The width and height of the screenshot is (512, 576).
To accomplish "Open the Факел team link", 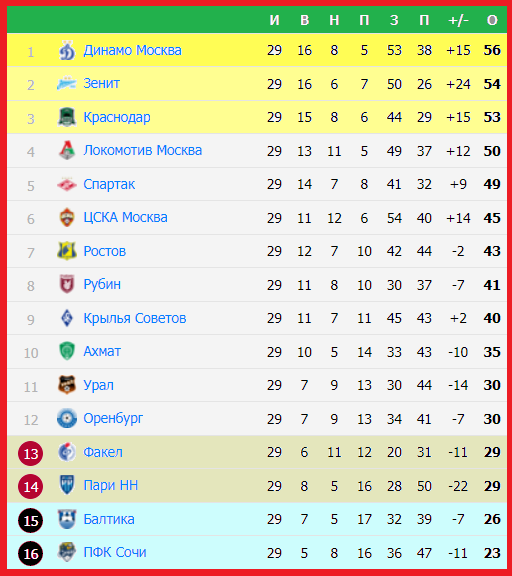I will click(103, 452).
